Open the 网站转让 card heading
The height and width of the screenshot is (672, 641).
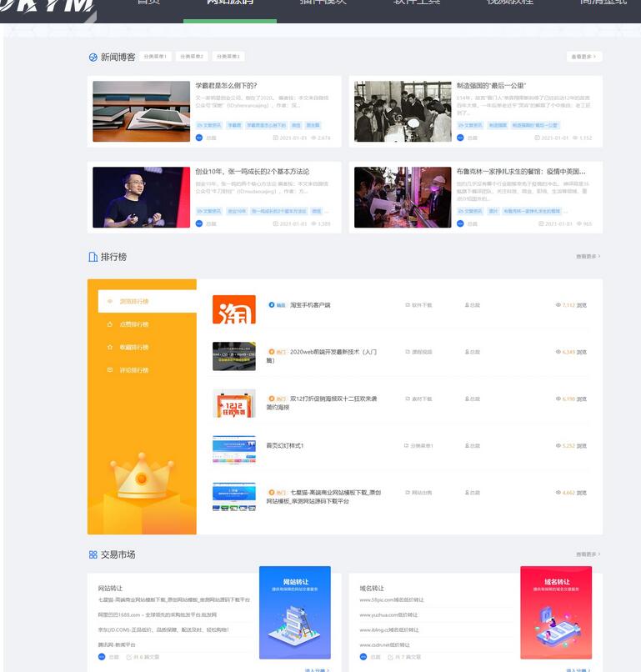pos(110,589)
